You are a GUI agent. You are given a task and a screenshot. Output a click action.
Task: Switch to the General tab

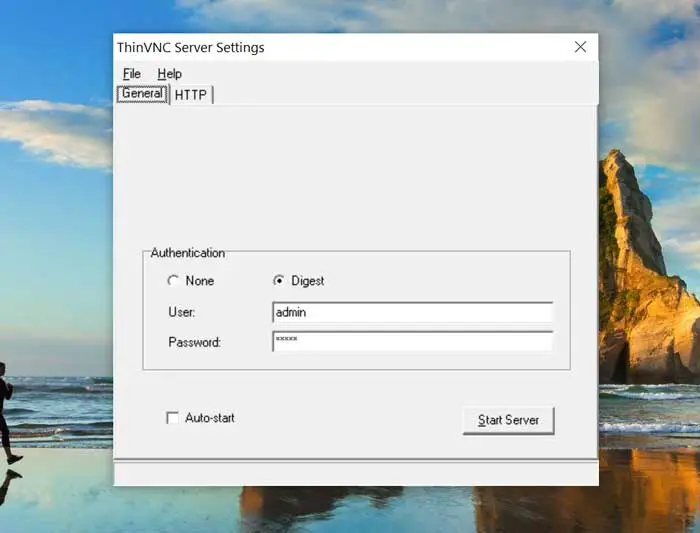click(x=142, y=94)
